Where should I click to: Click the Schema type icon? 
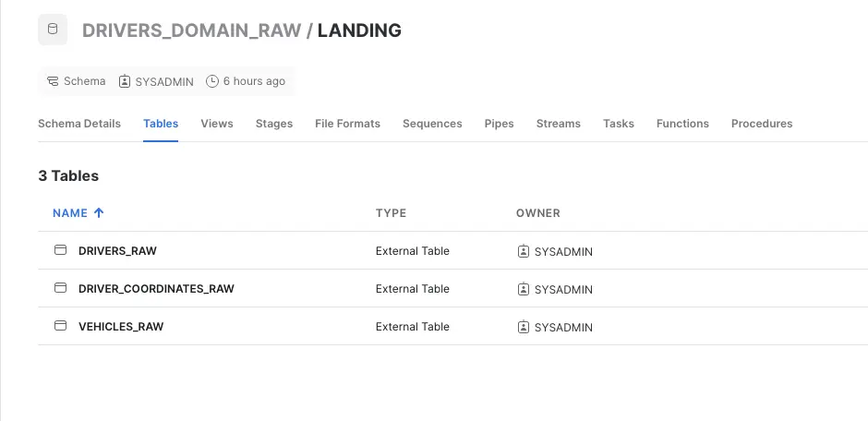[53, 81]
